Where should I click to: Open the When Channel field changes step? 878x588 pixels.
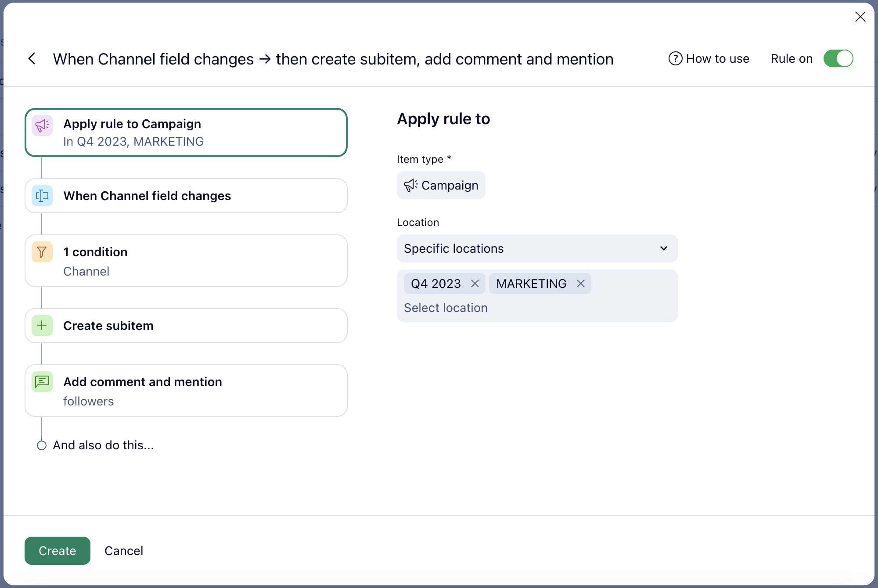pyautogui.click(x=186, y=196)
